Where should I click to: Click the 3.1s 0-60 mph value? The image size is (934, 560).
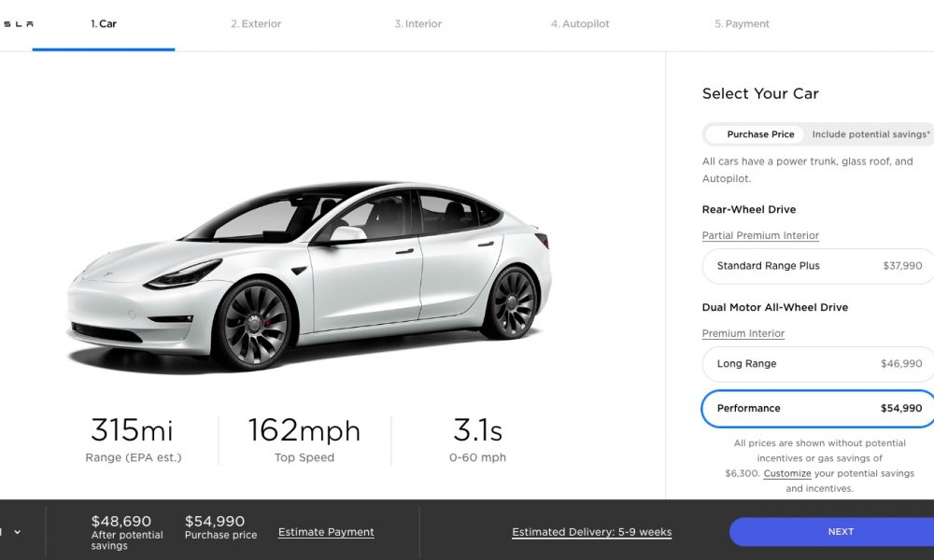click(477, 429)
